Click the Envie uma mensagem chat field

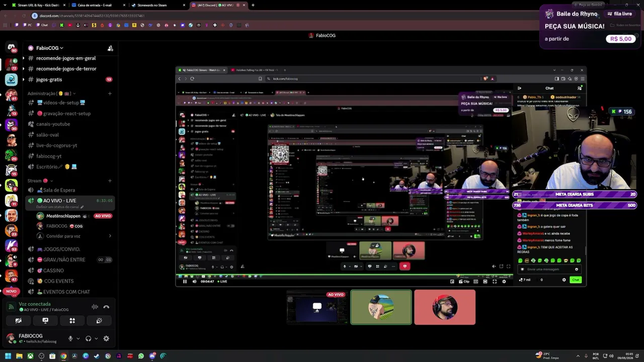coord(550,269)
